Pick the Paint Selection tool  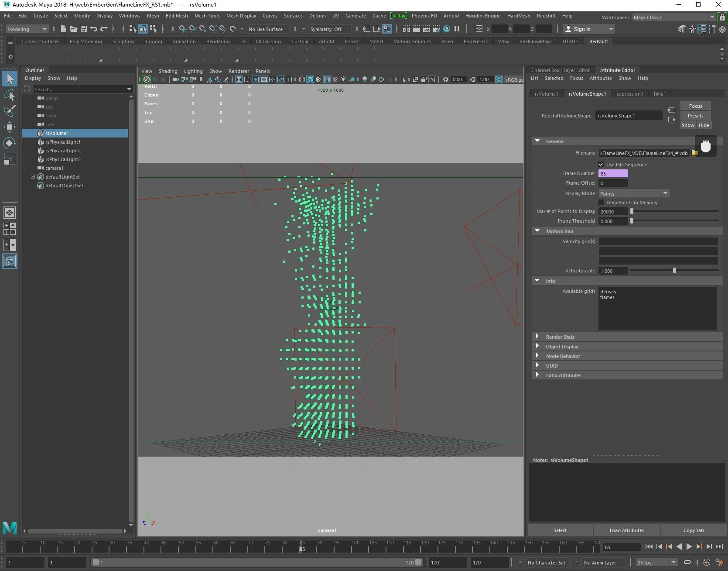(10, 111)
